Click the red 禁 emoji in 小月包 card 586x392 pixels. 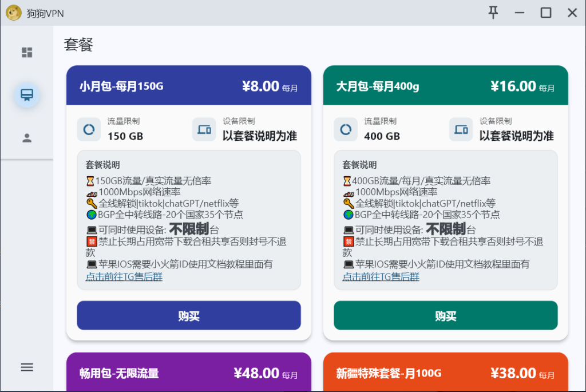pyautogui.click(x=92, y=241)
